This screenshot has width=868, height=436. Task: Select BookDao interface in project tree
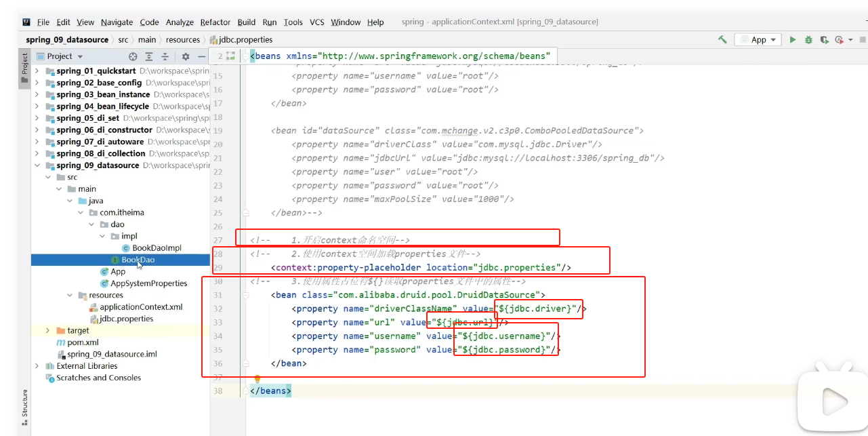tap(138, 260)
